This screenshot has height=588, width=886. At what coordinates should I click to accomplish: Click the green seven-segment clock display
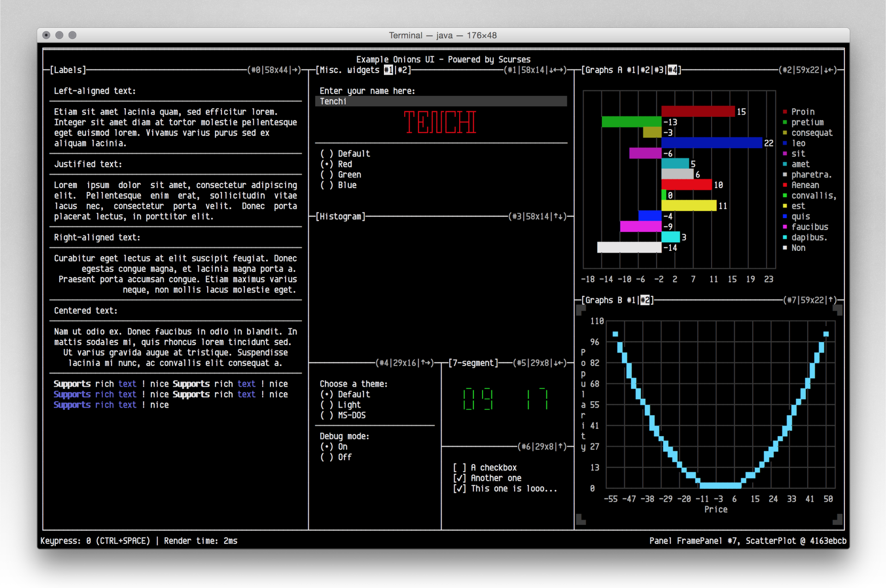[x=505, y=399]
